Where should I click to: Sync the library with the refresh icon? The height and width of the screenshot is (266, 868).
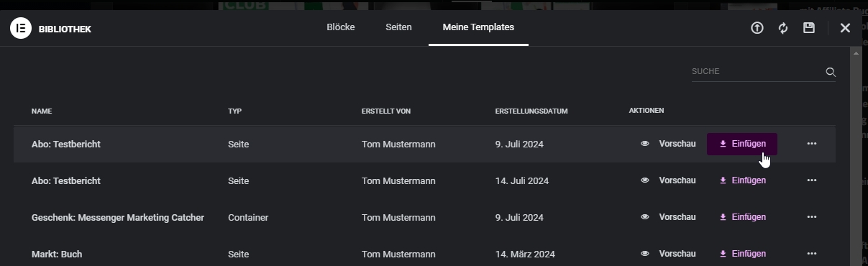pyautogui.click(x=783, y=28)
